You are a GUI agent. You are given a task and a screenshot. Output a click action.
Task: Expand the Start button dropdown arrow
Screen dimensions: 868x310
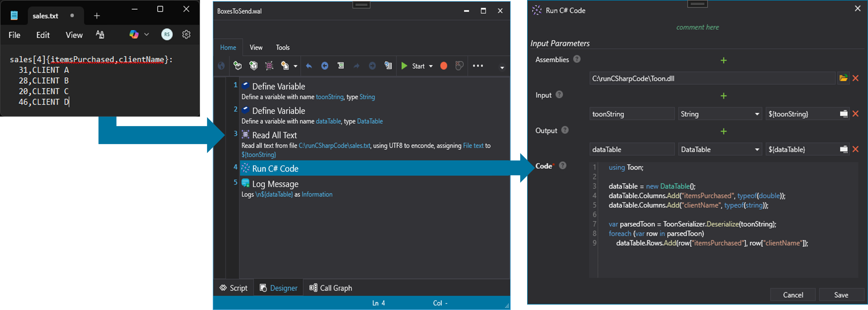point(431,66)
